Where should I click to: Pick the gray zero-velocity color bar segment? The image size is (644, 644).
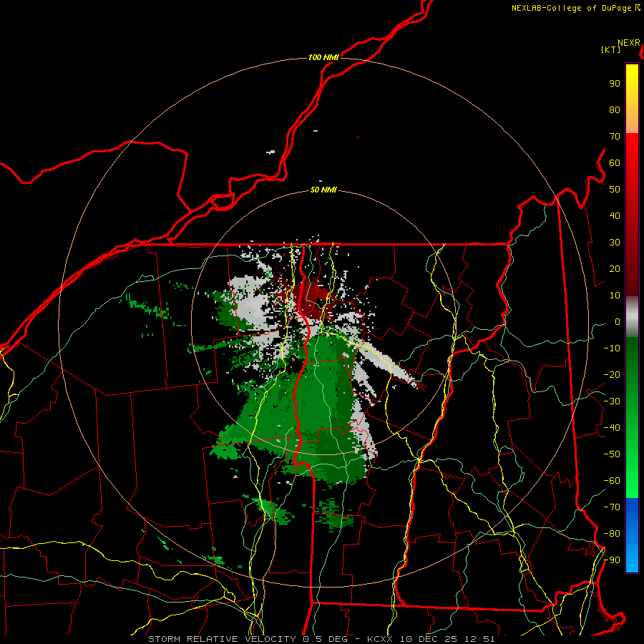pyautogui.click(x=632, y=316)
